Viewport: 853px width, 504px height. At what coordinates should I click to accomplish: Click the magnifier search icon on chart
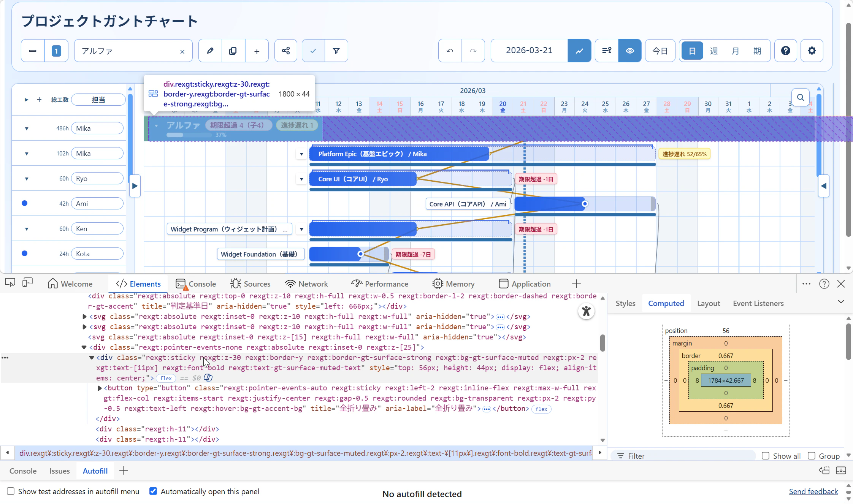[x=801, y=98]
